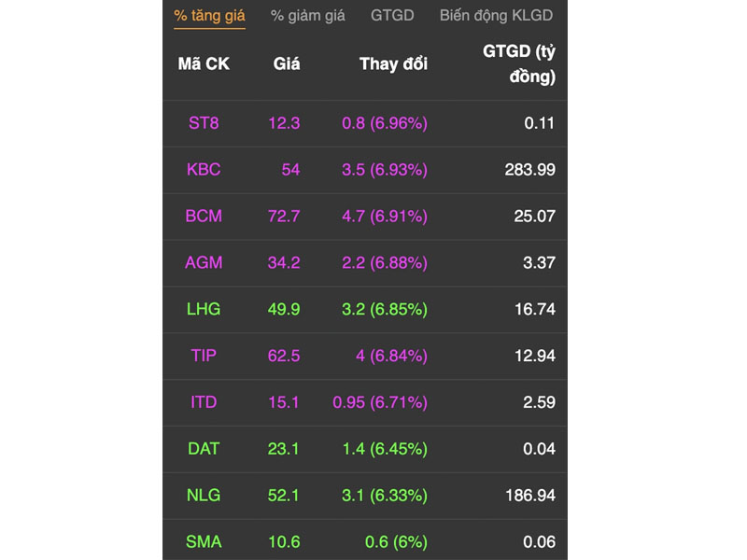The image size is (747, 560).
Task: Open the Biến động KLGD tab
Action: point(496,16)
